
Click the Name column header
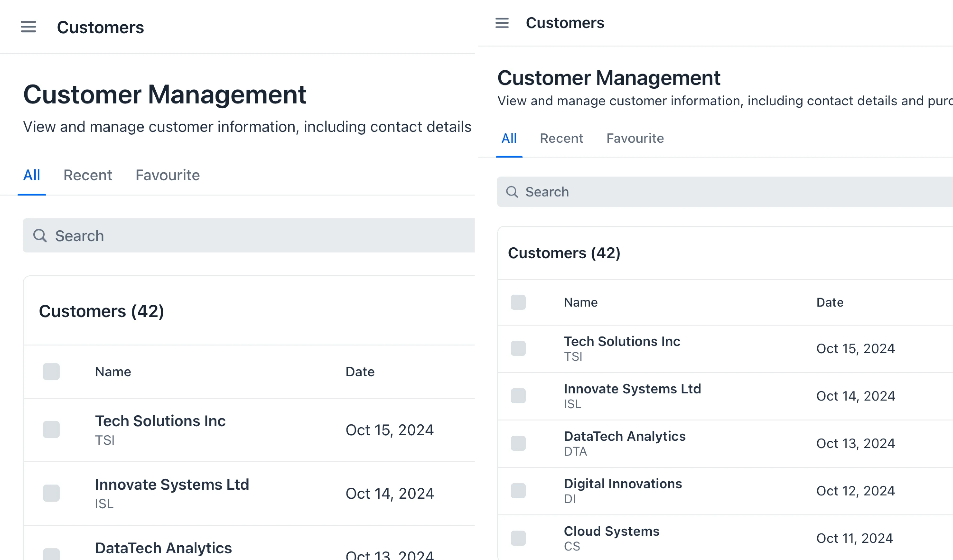(x=113, y=372)
